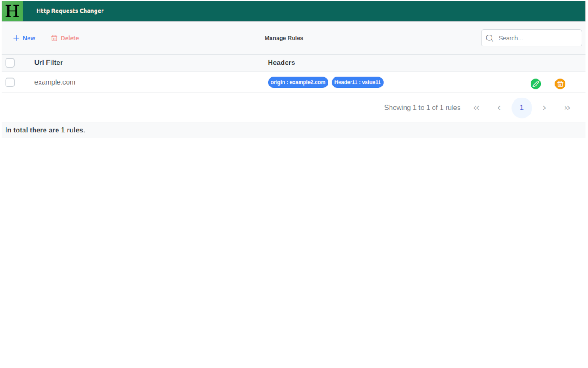Create a new rule with New button
Screen dimensions: 588x368
pyautogui.click(x=24, y=38)
